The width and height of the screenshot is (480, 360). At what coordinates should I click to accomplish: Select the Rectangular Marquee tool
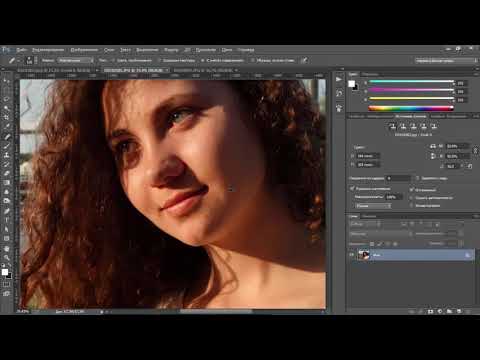6,90
